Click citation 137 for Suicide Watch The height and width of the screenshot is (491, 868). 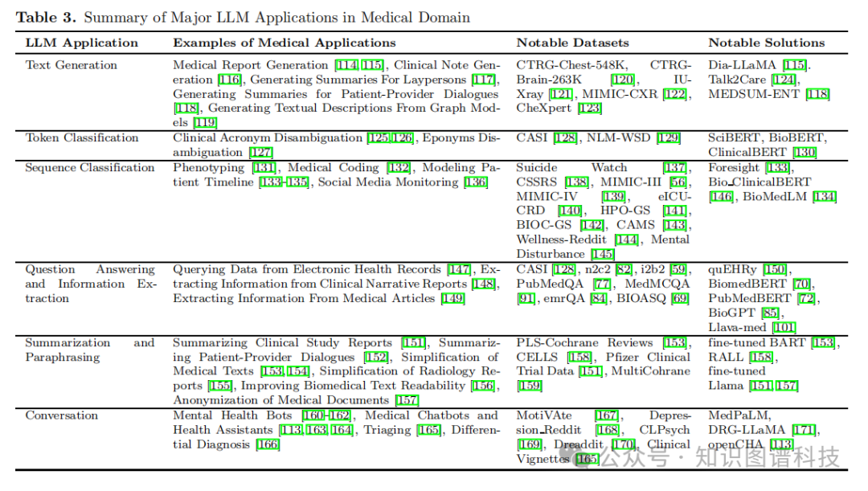[x=675, y=168]
